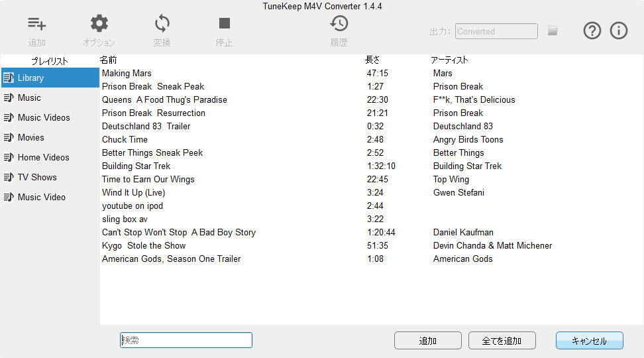The image size is (644, 358).
Task: Click artist 'Gwen Stefani'
Action: coord(458,192)
